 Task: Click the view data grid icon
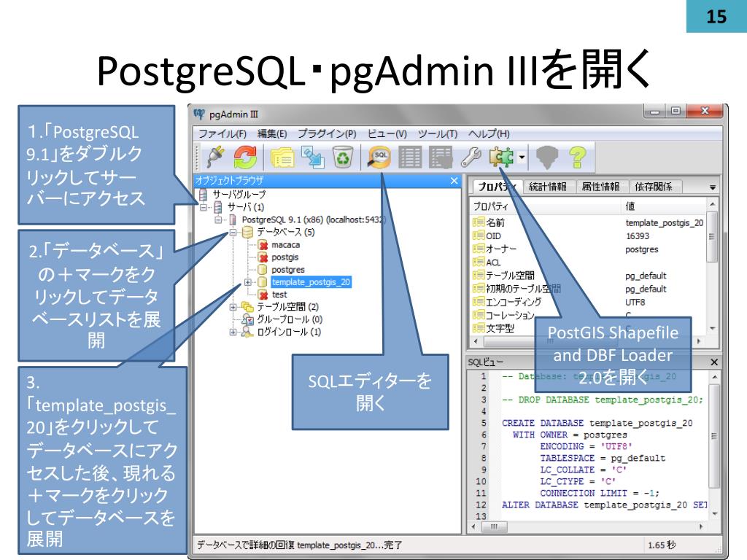pos(410,157)
